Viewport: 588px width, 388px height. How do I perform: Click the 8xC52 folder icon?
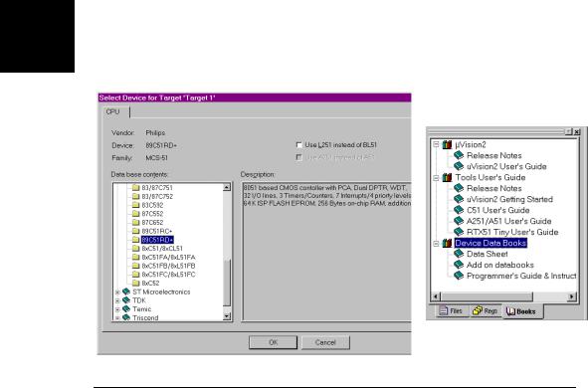(135, 283)
